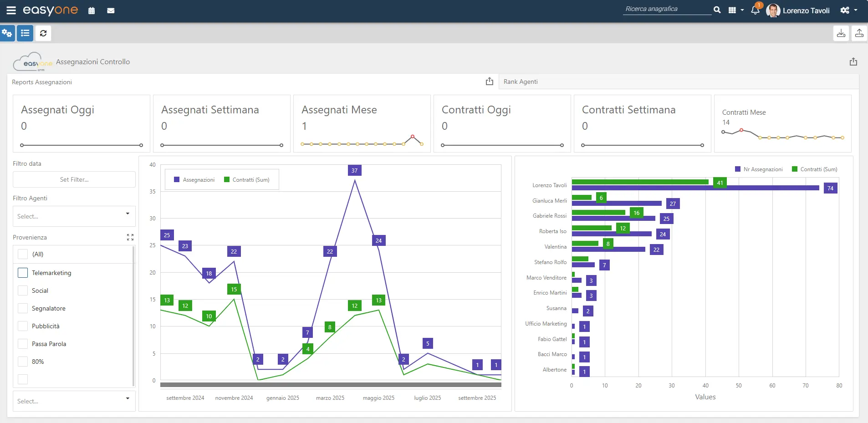
Task: Open the calendar icon in header
Action: pyautogui.click(x=92, y=11)
